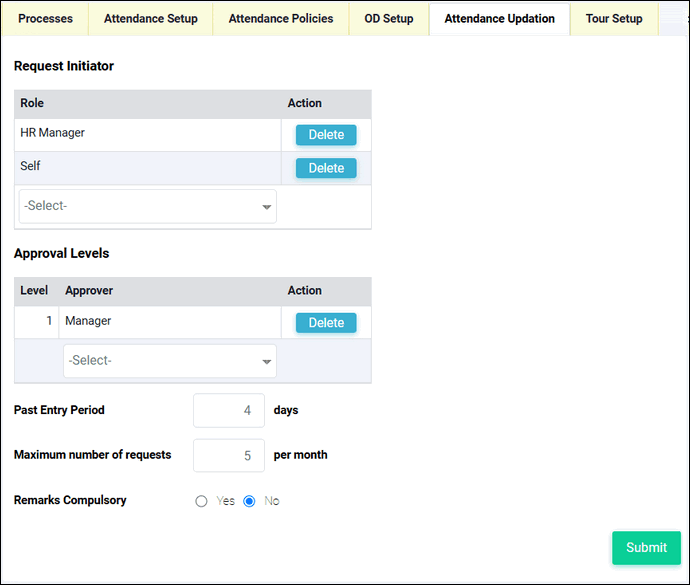Submit the attendance updation settings

point(646,548)
